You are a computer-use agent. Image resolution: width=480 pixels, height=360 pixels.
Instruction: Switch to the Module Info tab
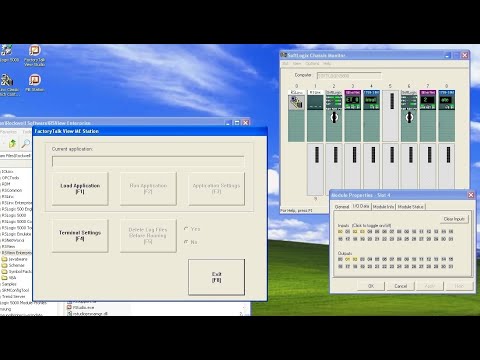[x=383, y=207]
